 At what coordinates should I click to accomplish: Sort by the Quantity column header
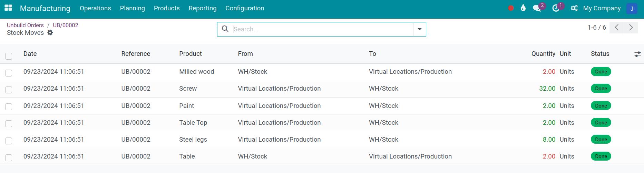(x=543, y=54)
